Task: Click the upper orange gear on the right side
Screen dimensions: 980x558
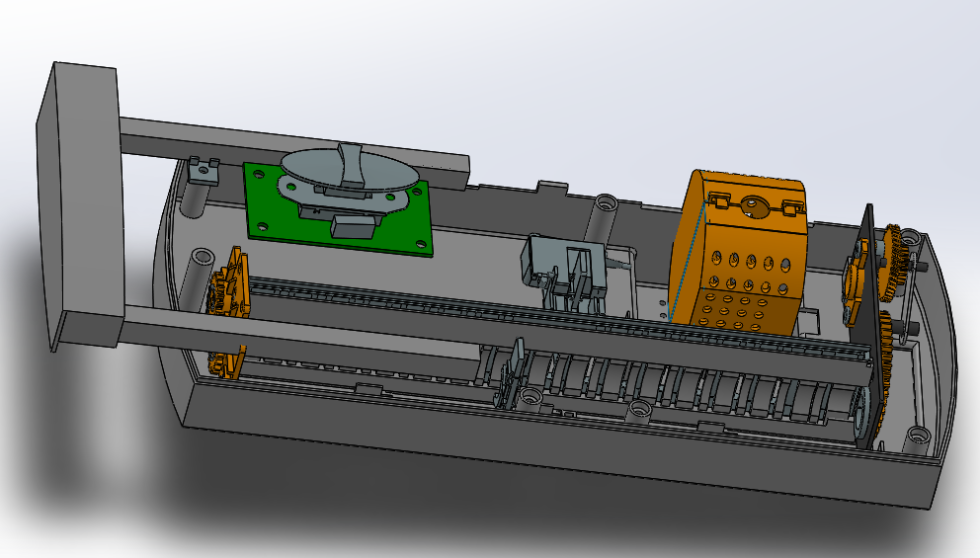Action: [896, 264]
